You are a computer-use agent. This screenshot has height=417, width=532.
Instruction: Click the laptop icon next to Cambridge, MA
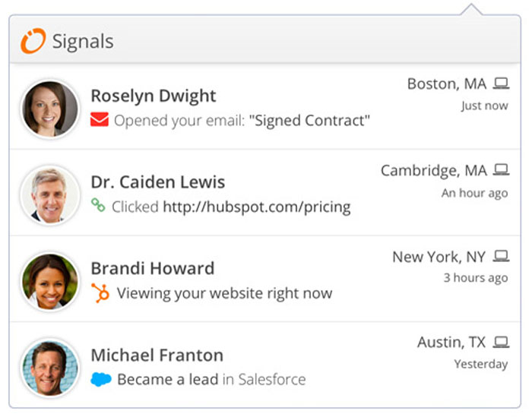[x=501, y=169]
